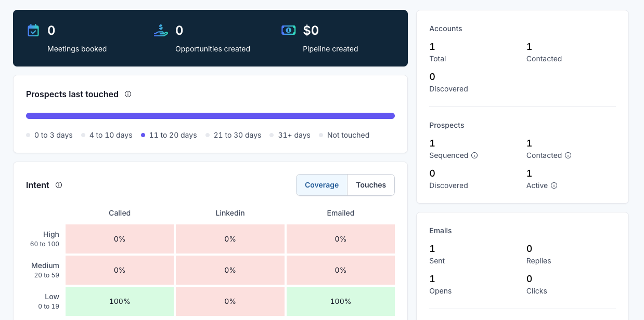Screen dimensions: 644x320
Task: Click the info icon beside Contacted prospects
Action: point(568,155)
